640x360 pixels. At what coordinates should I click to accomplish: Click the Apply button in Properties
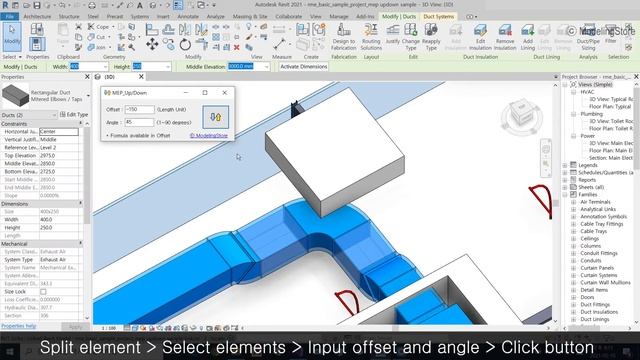75,327
